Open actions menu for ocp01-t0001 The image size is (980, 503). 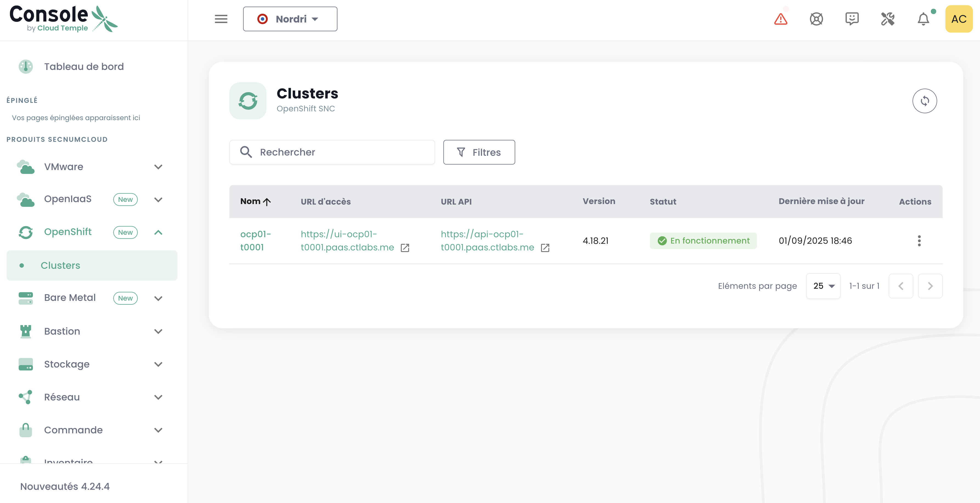tap(919, 241)
